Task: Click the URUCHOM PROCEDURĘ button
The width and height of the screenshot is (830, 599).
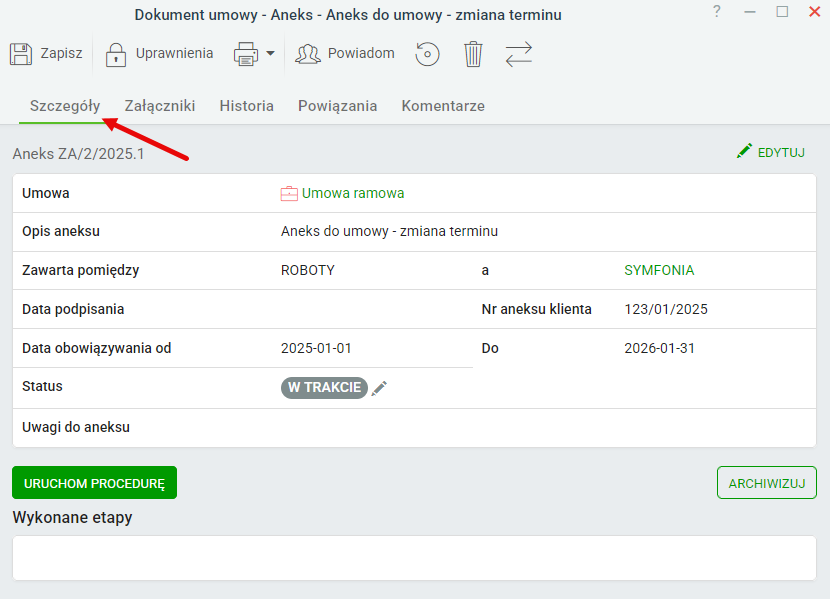Action: pos(95,483)
